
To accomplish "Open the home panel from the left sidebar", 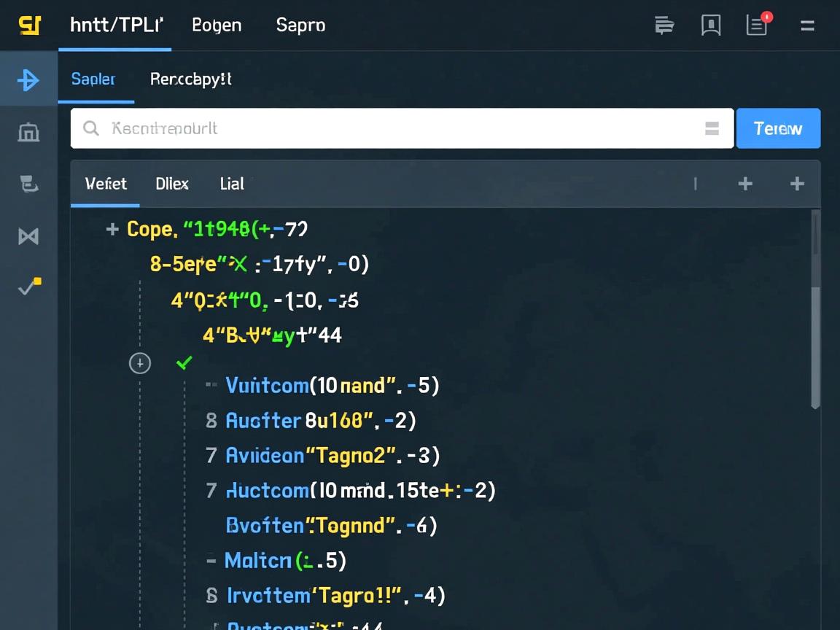I will point(28,132).
